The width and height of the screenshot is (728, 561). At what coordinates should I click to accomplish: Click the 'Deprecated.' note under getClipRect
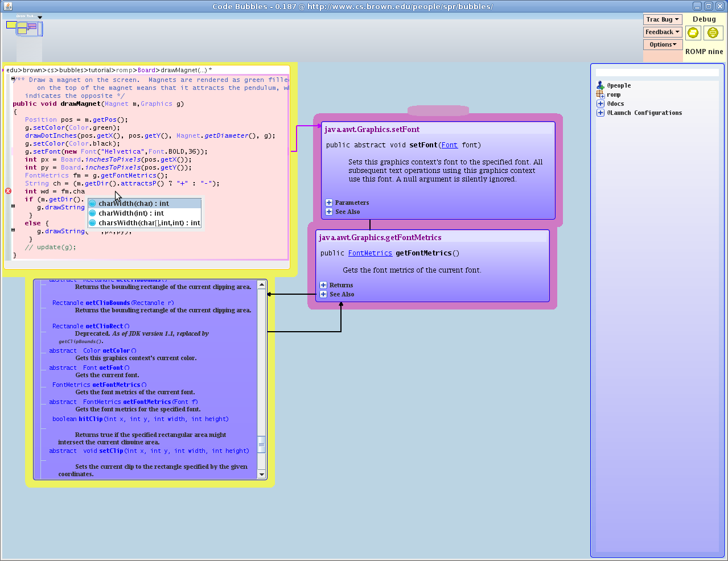[92, 333]
